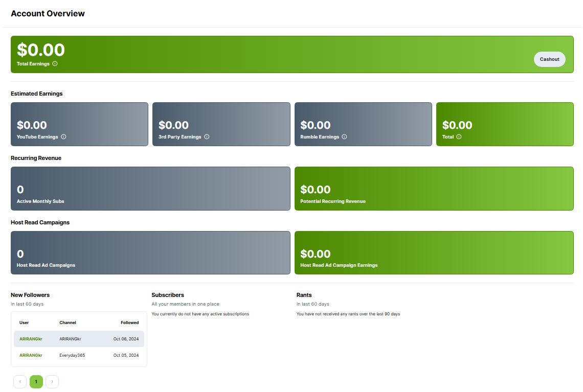Click the Potential Recurring Revenue card
This screenshot has height=392, width=583.
click(x=434, y=189)
